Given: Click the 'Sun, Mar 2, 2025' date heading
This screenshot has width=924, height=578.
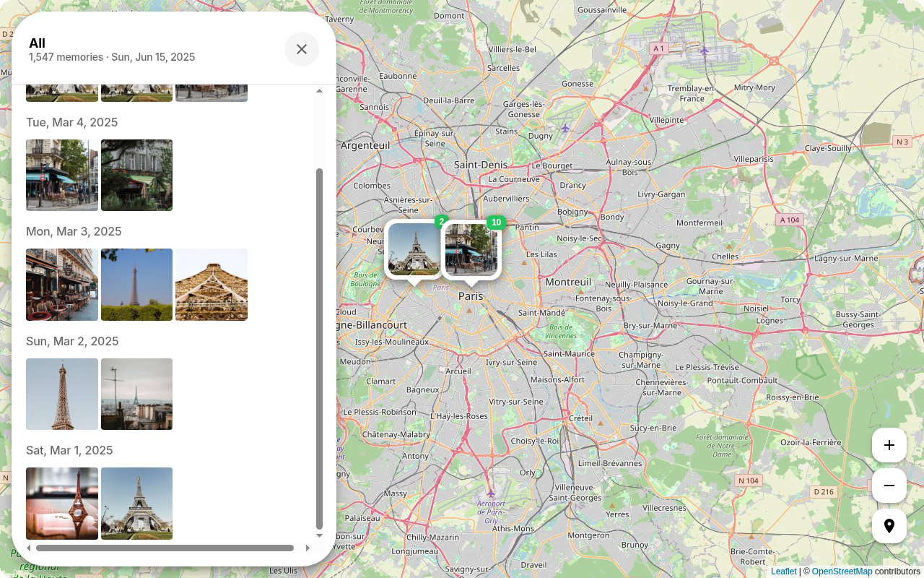Looking at the screenshot, I should pyautogui.click(x=72, y=341).
